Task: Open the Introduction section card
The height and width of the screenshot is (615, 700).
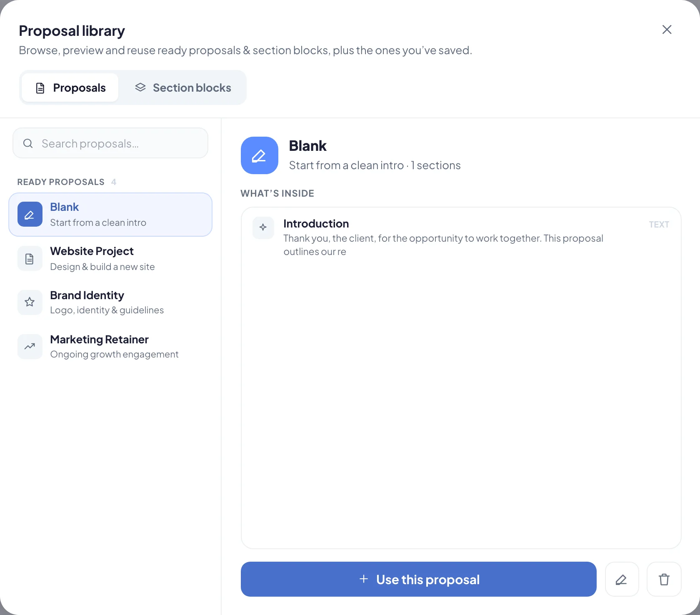Action: [x=461, y=237]
